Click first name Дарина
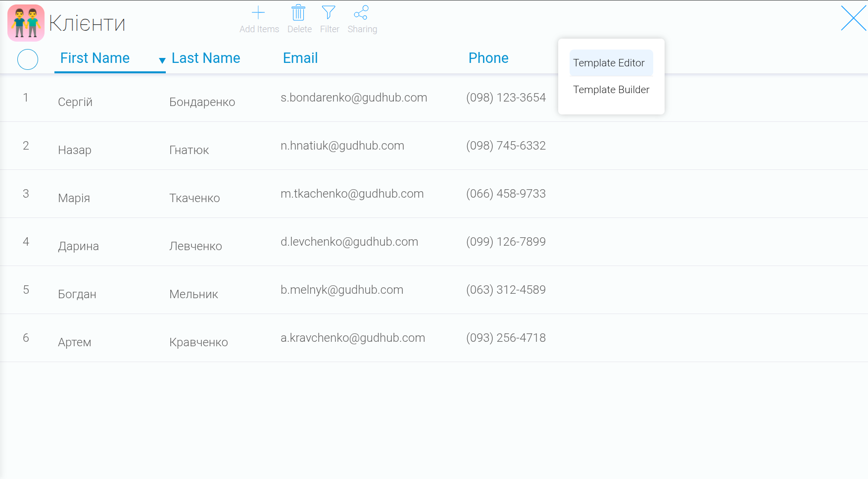 (78, 246)
